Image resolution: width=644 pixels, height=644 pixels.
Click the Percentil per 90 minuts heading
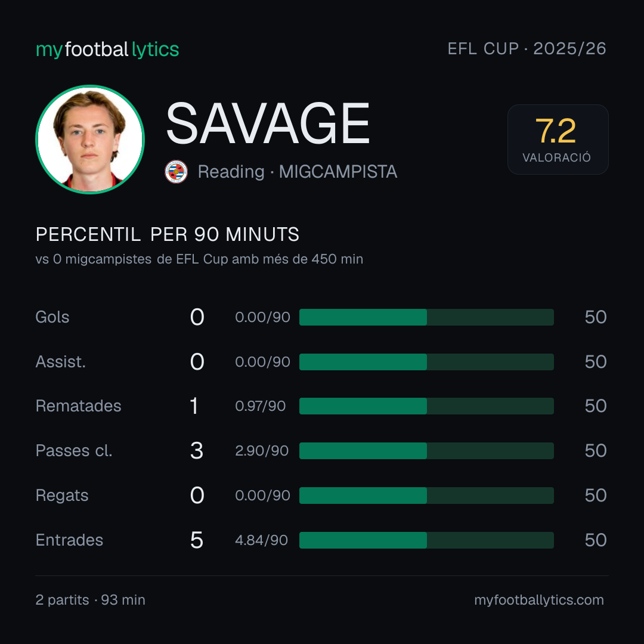[167, 234]
